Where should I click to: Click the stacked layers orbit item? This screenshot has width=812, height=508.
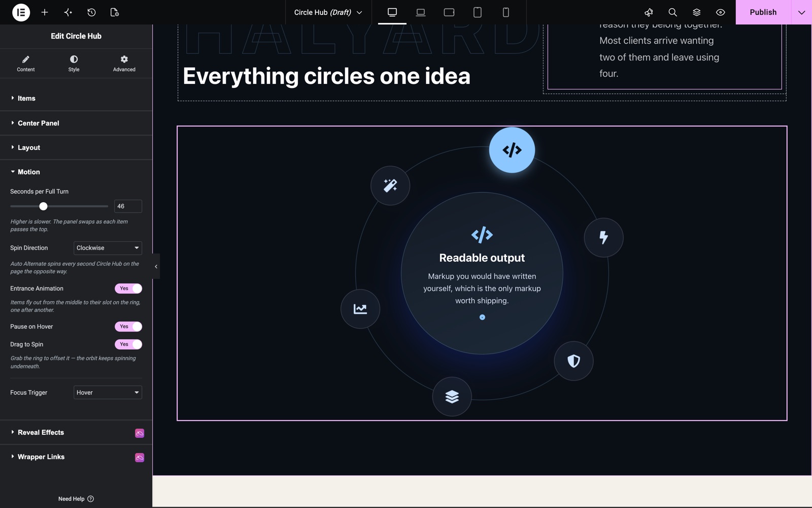[x=452, y=396]
